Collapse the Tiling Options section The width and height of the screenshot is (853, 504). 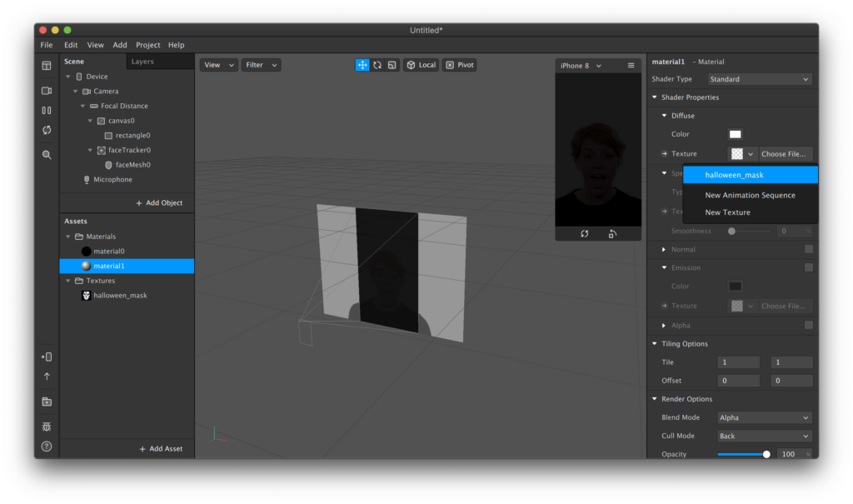click(x=655, y=344)
